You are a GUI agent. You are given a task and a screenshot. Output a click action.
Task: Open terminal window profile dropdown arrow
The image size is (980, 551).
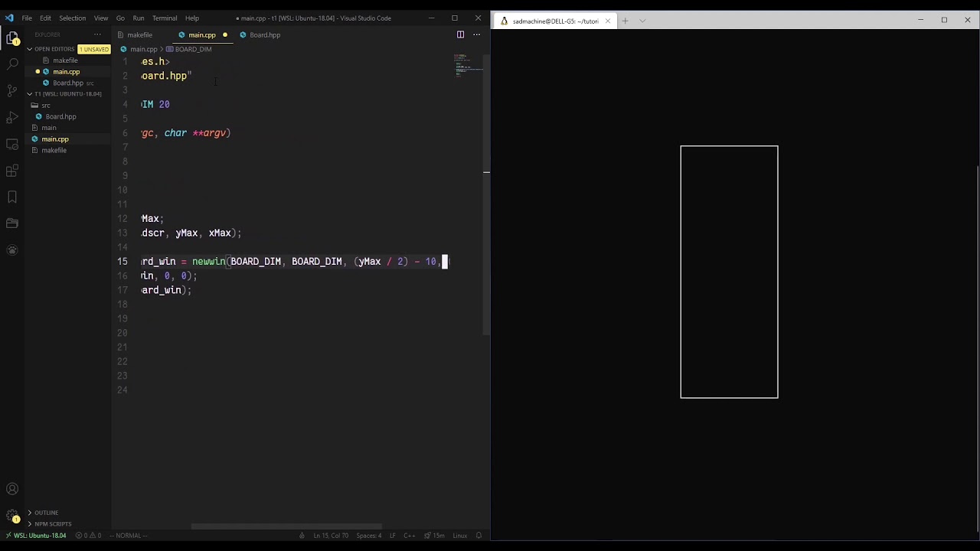[x=642, y=21]
